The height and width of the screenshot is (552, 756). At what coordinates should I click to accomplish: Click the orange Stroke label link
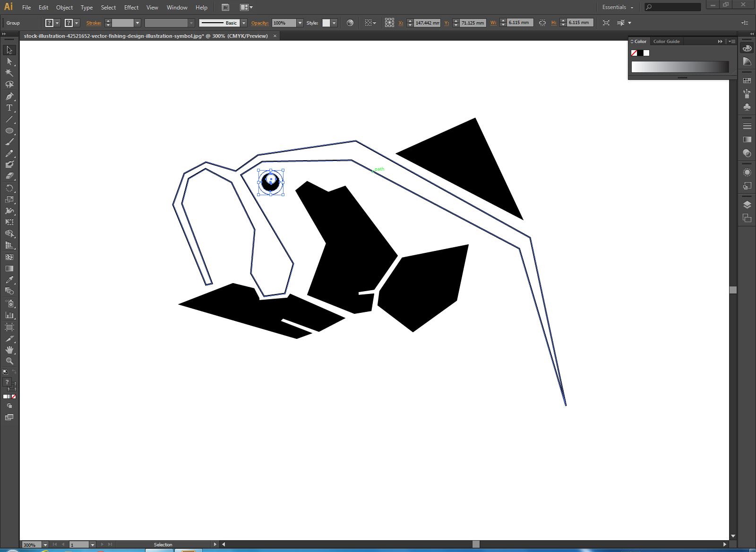pyautogui.click(x=94, y=23)
